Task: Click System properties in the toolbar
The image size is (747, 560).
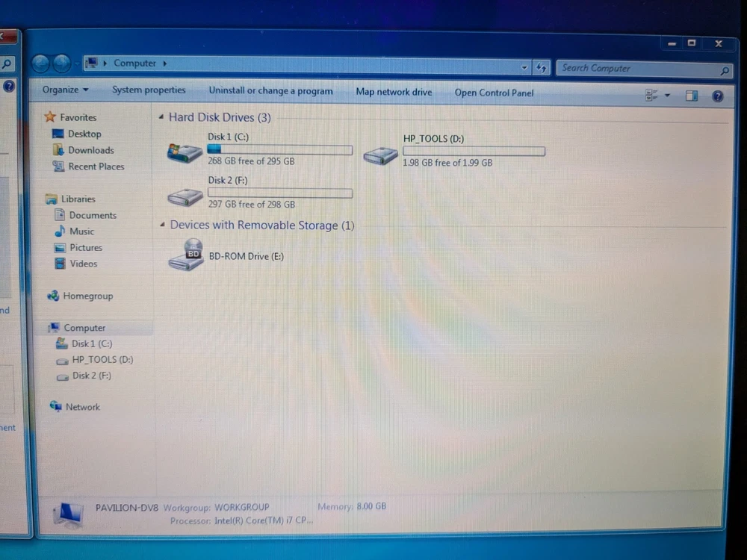Action: click(x=149, y=90)
